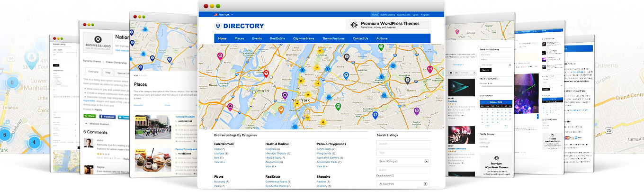Screen dimensions: 644x192
Task: Select City wise News menu item
Action: 304,38
